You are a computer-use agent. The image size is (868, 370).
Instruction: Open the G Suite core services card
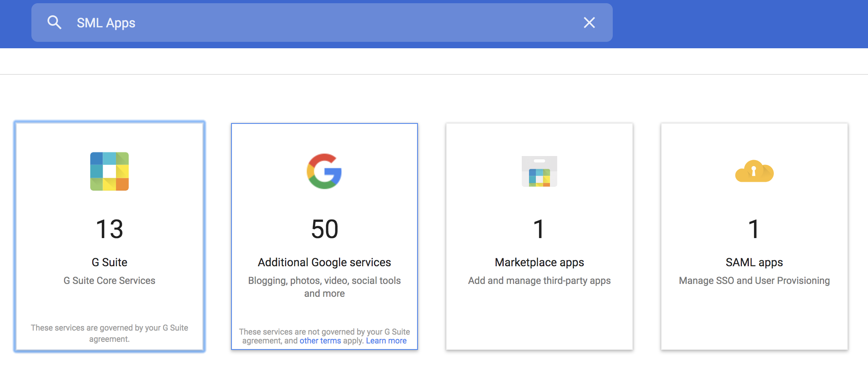(x=109, y=236)
